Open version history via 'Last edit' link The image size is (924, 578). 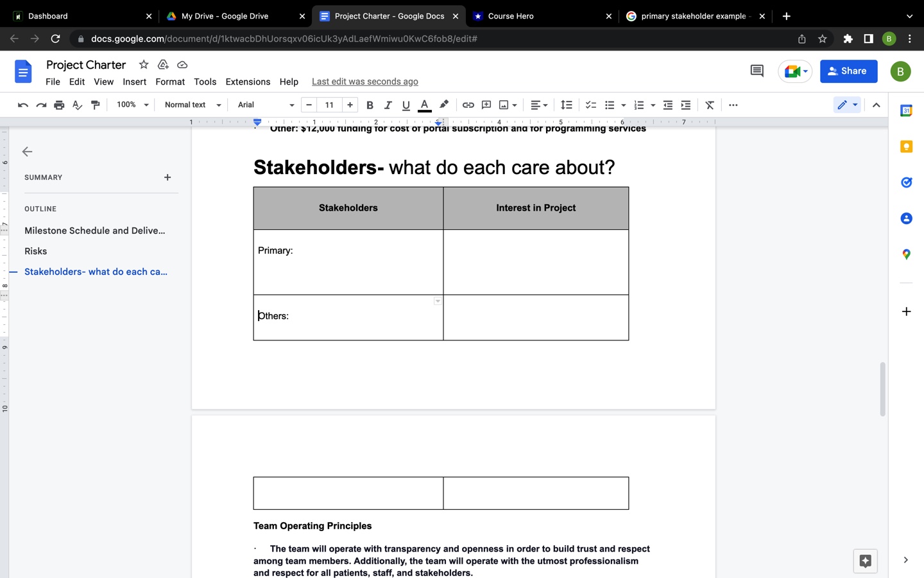[364, 82]
